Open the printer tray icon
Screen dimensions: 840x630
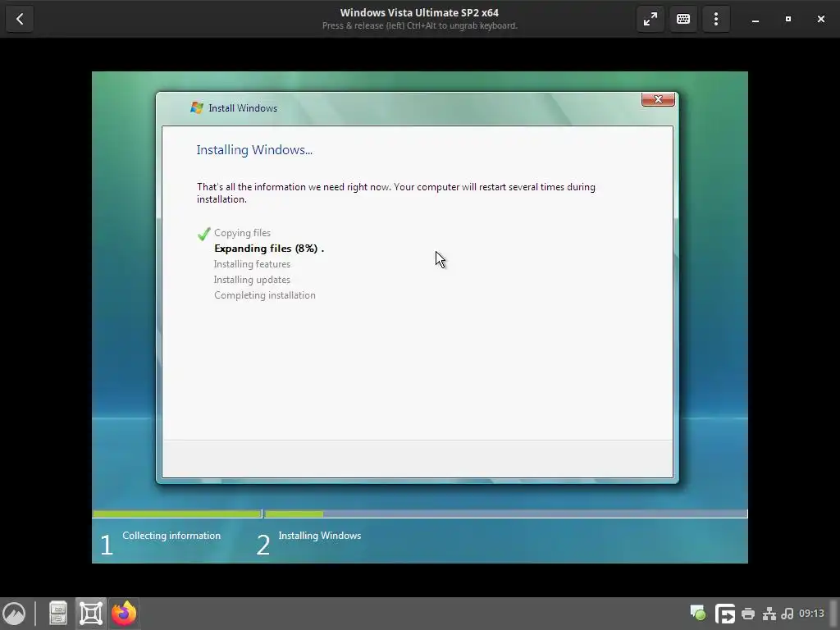748,614
